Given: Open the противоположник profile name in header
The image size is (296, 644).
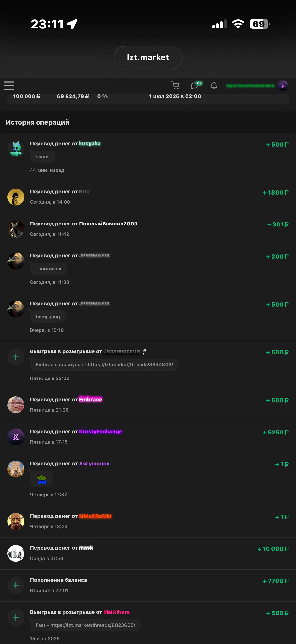Looking at the screenshot, I should [250, 86].
